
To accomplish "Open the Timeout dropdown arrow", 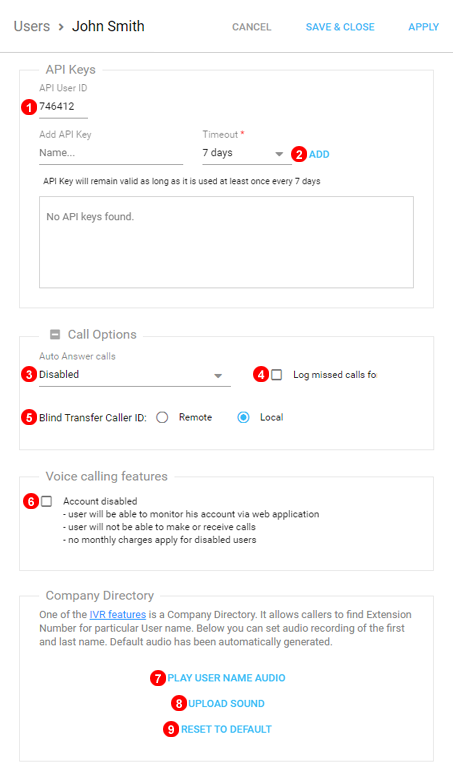I will tap(279, 154).
